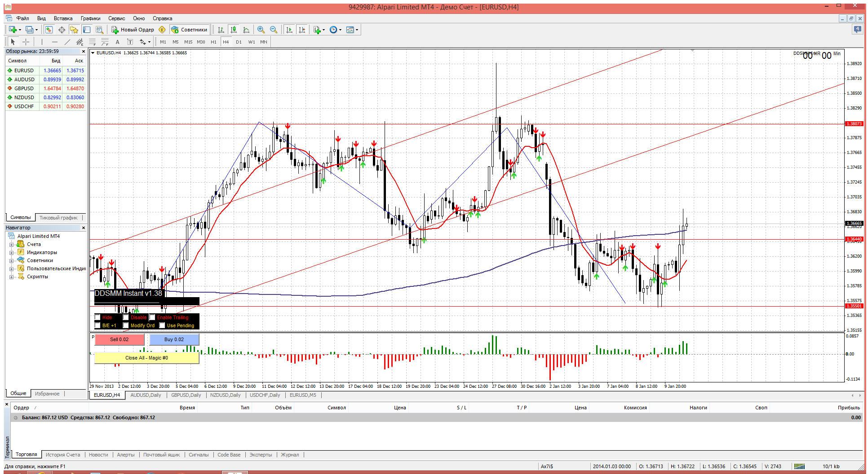Open the indicators list dropdown arrow
Screen dimensions: 868x474
tap(323, 30)
